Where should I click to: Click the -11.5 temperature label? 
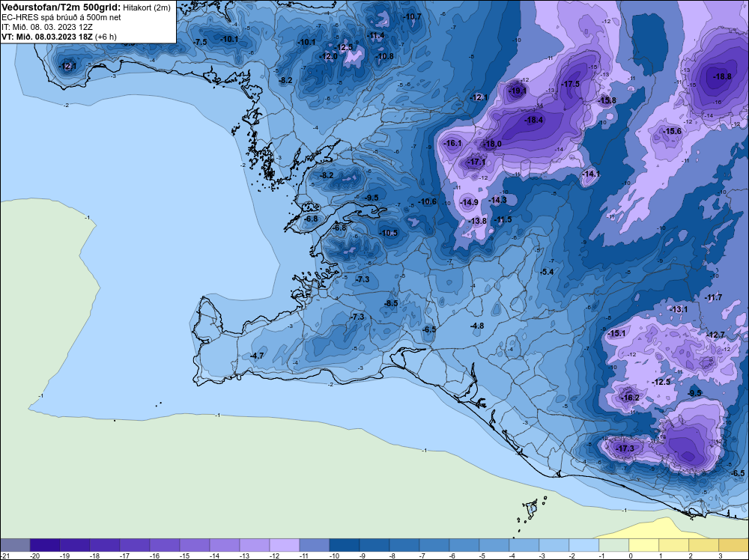[x=503, y=219]
